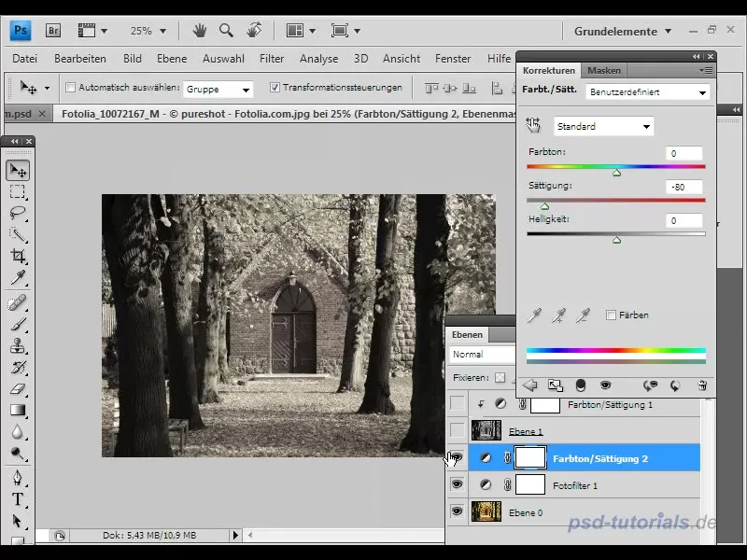Open the arrange documents dropdown

click(301, 31)
